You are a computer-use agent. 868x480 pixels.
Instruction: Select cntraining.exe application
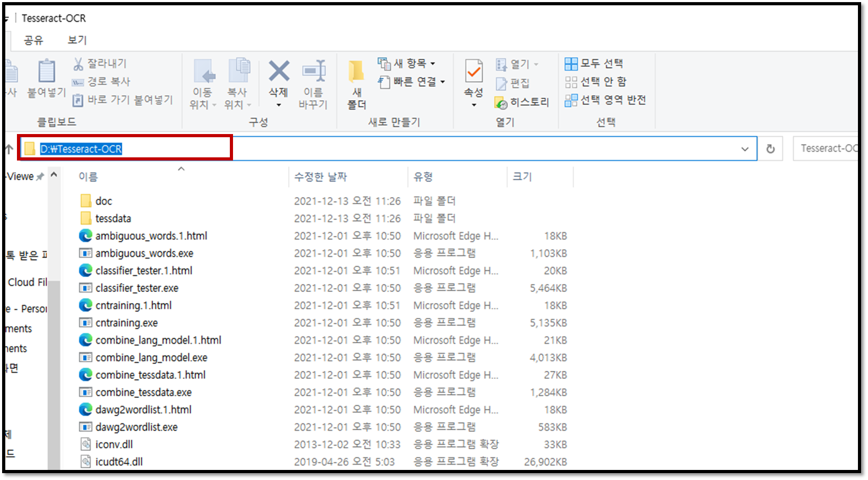coord(127,323)
